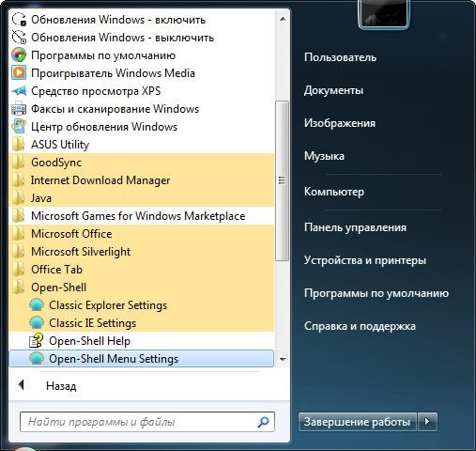The image size is (476, 451).
Task: Open the XPS viewer icon
Action: [19, 91]
